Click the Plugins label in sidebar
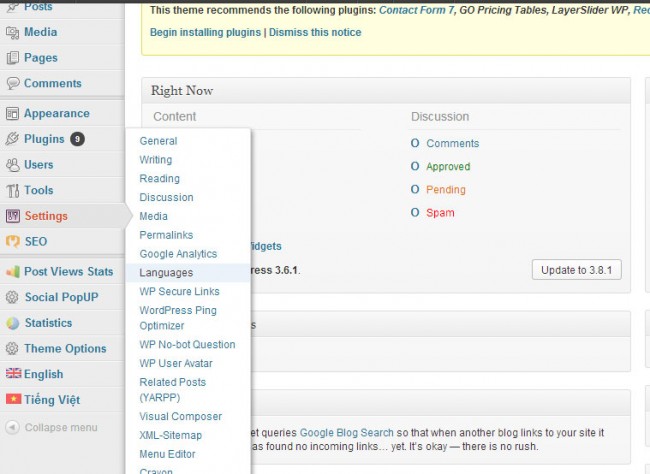The height and width of the screenshot is (474, 650). (44, 139)
